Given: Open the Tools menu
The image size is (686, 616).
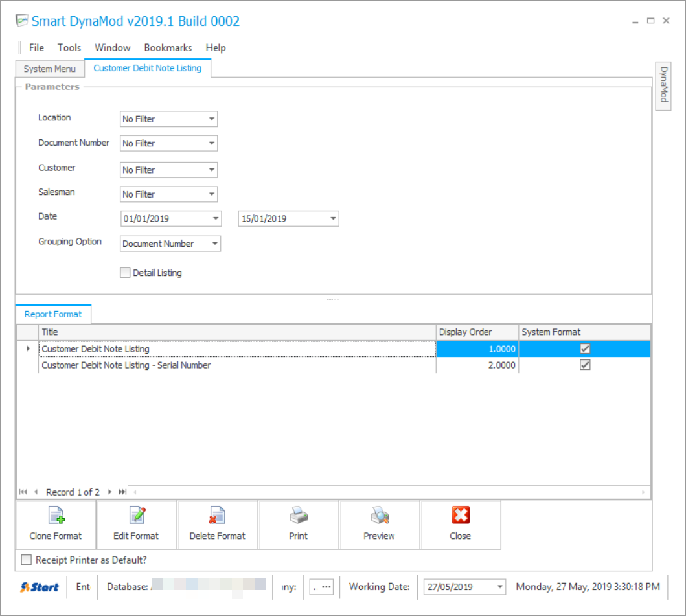Looking at the screenshot, I should tap(69, 48).
